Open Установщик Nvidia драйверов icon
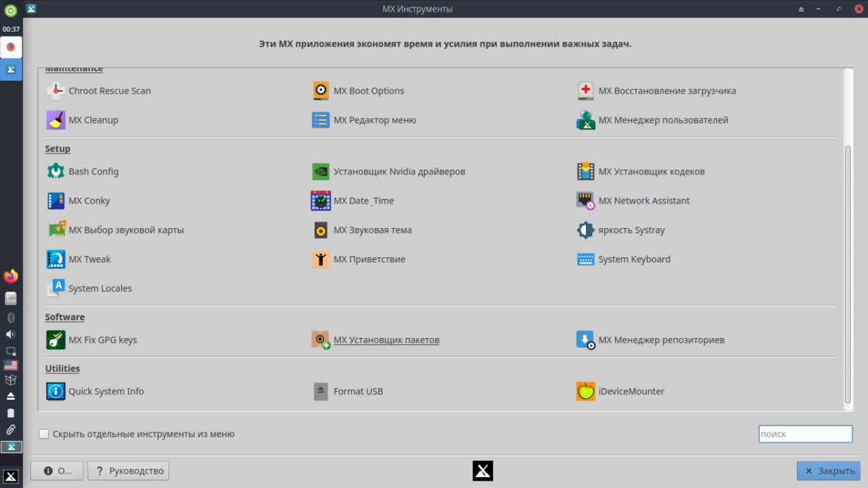The width and height of the screenshot is (868, 488). pyautogui.click(x=321, y=172)
